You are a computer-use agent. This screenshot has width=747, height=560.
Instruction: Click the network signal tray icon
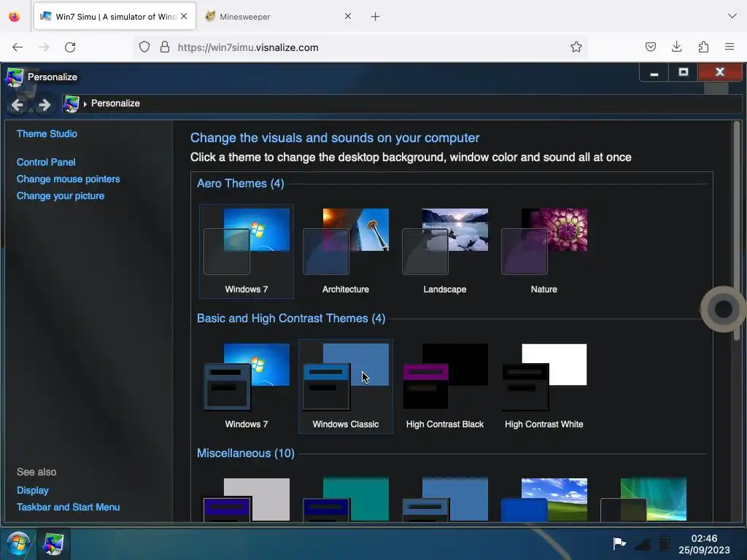tap(643, 543)
